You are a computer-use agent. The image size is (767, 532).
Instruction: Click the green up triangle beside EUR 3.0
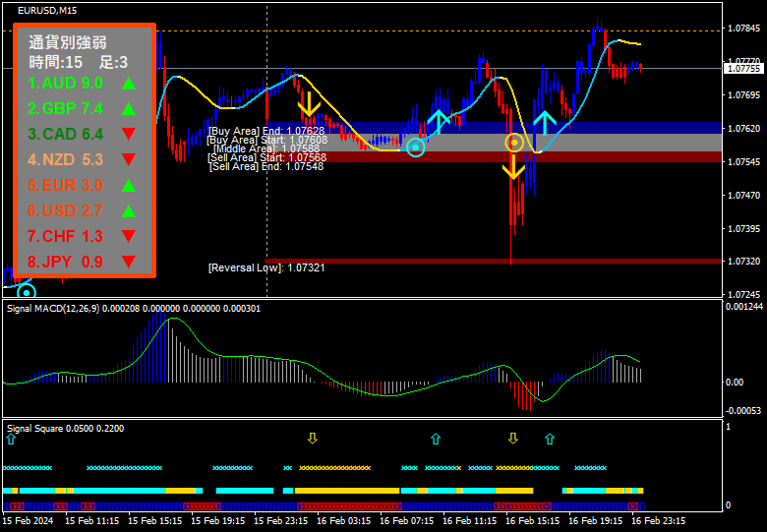[128, 185]
